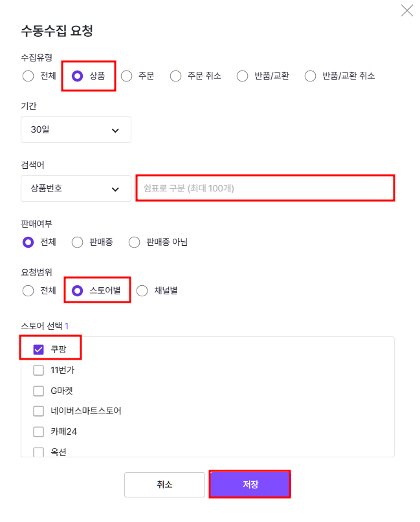Viewport: 420px width, 522px height.
Task: Click the purple 저장 button
Action: 250,484
